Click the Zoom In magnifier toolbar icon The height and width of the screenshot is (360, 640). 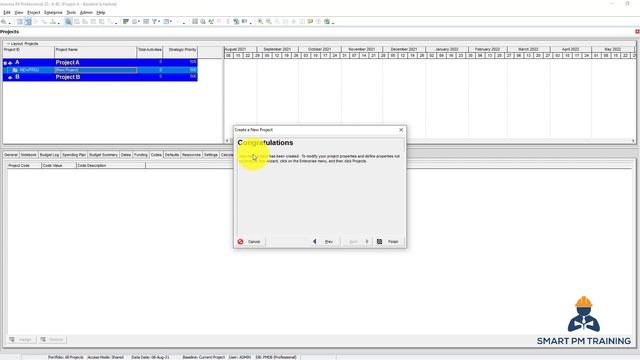pos(260,22)
